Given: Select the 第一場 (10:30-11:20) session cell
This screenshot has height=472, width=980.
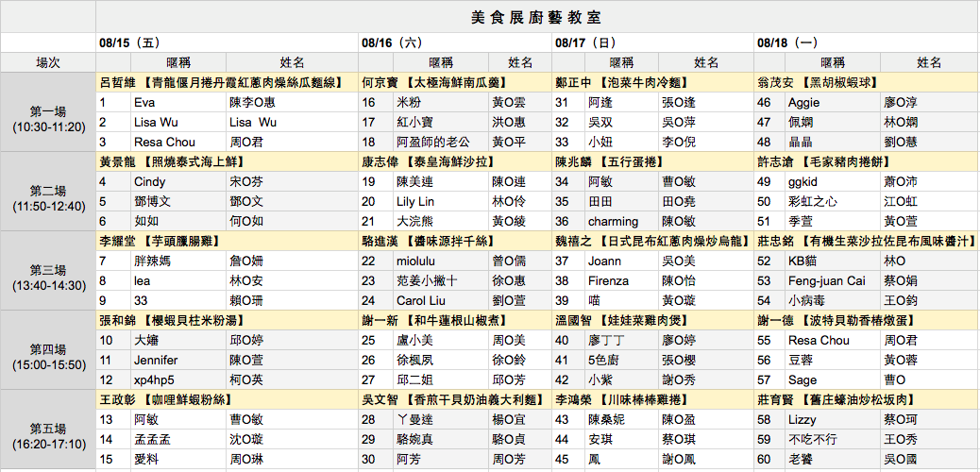Looking at the screenshot, I should (48, 112).
